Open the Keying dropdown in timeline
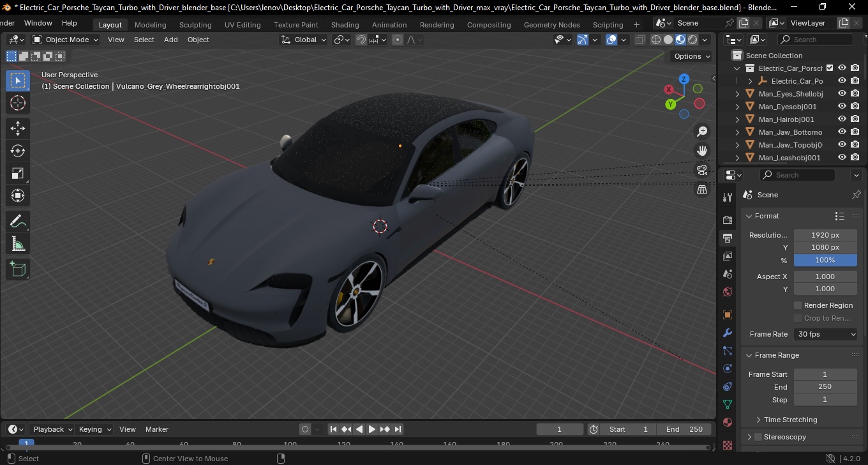This screenshot has height=465, width=868. [95, 429]
